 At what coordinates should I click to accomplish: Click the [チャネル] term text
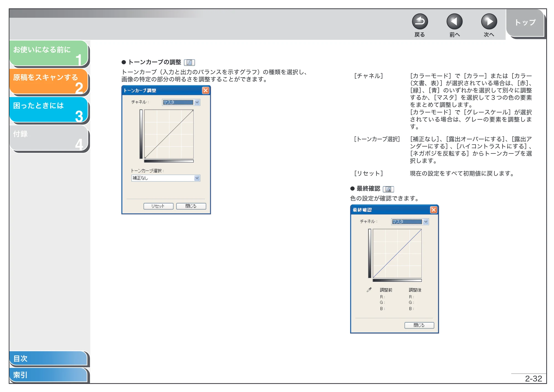click(368, 76)
